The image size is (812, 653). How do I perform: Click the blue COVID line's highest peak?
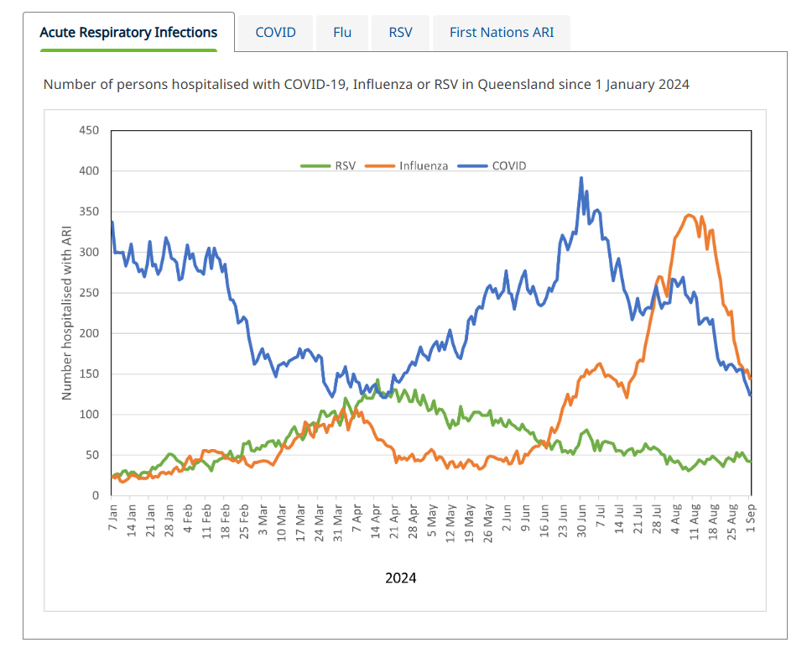coord(581,178)
